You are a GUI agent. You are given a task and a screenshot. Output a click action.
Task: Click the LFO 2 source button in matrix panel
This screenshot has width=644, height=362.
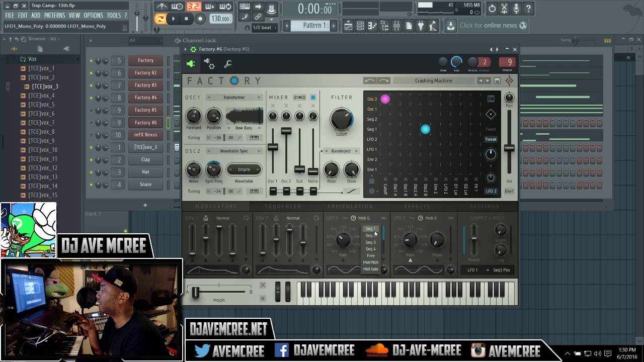(491, 191)
